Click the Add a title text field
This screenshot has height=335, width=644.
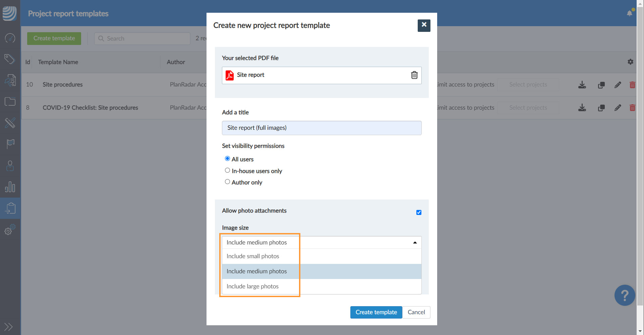pos(321,128)
